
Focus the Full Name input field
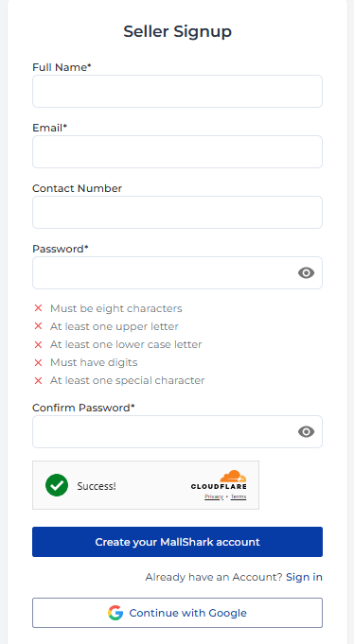(177, 91)
